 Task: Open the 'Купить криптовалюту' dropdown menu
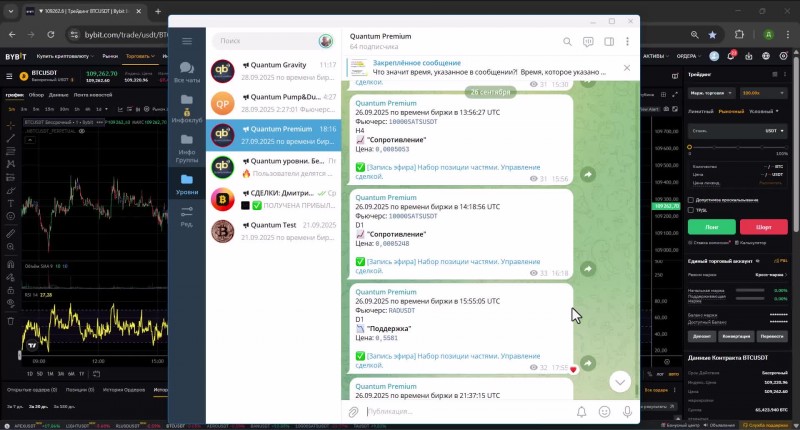[x=65, y=56]
